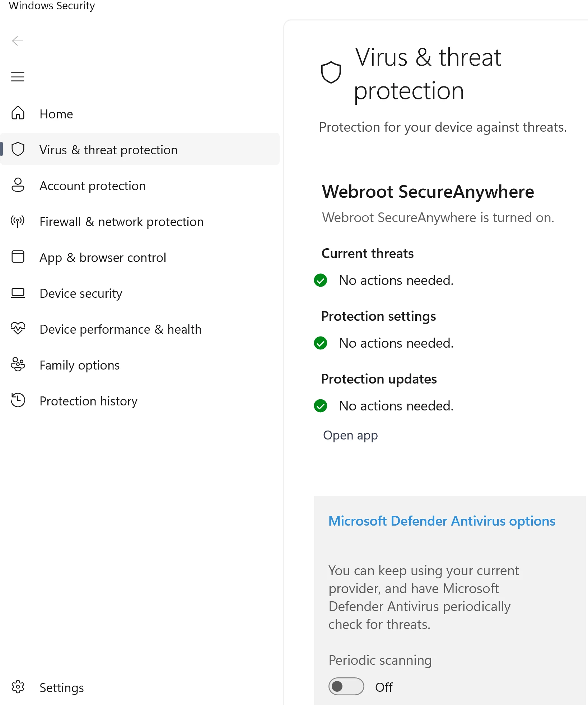Click the Current threats green checkmark
588x705 pixels.
click(320, 280)
